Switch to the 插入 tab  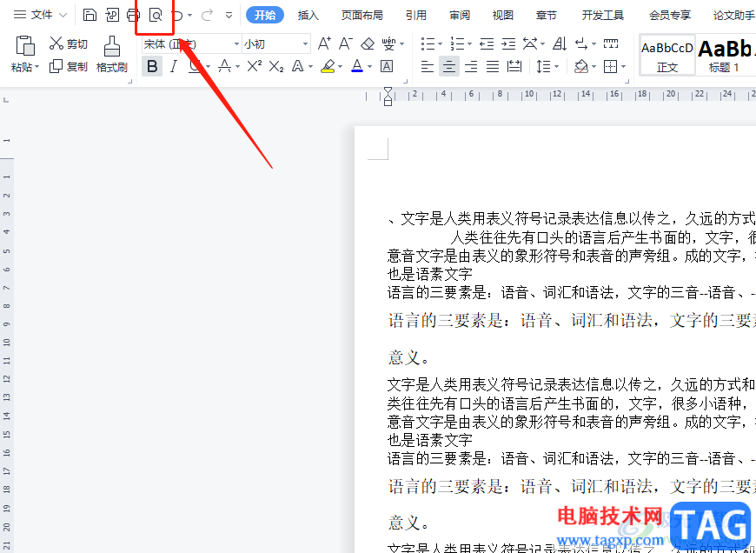click(308, 16)
